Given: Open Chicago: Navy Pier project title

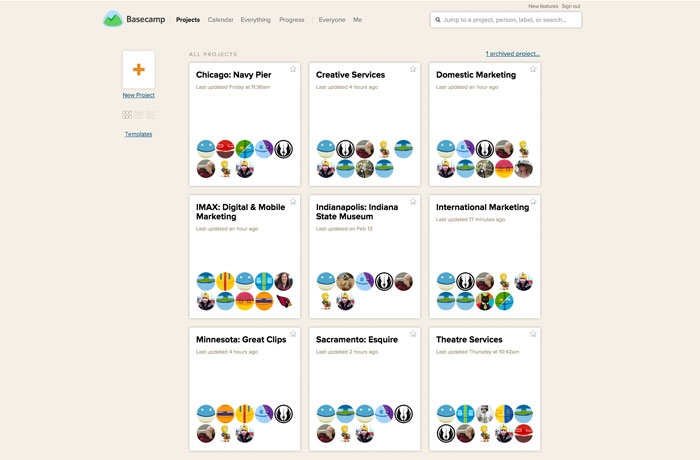Looking at the screenshot, I should point(233,75).
